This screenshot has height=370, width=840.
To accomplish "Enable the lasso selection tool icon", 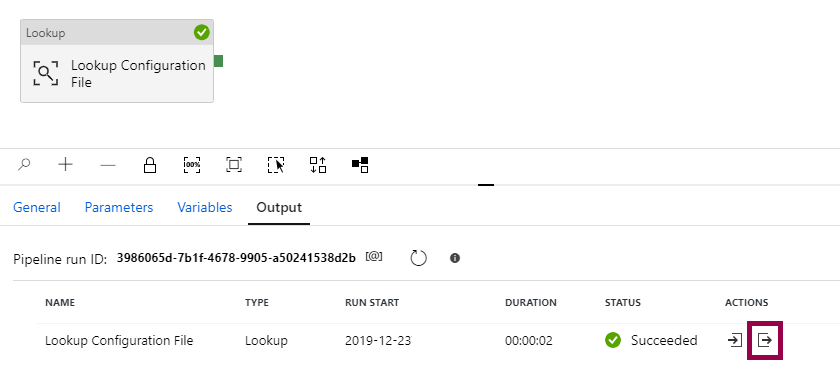I will [276, 165].
